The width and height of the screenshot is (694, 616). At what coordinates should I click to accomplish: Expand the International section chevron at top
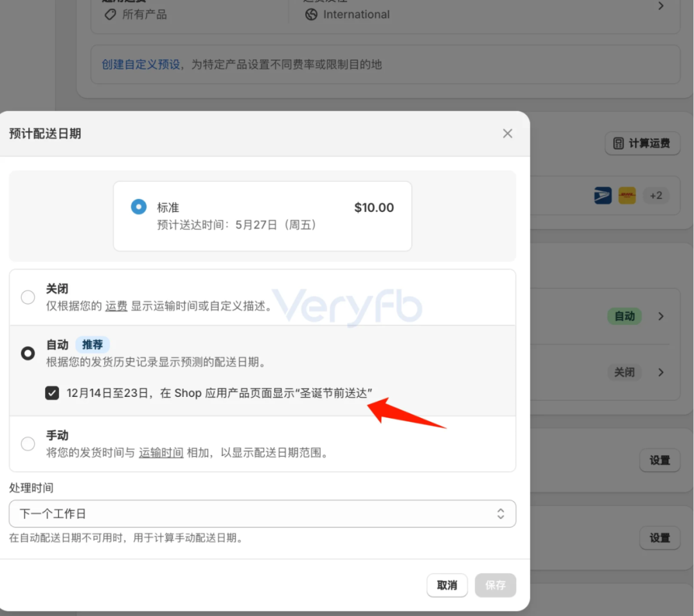661,6
